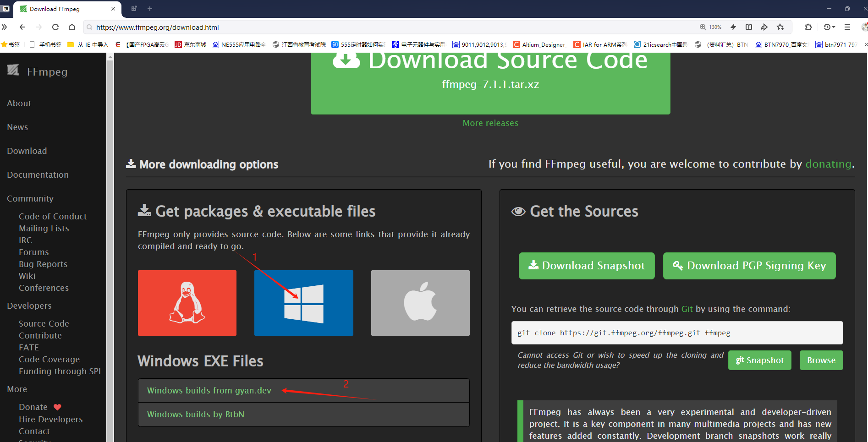Open the News sidebar item
The height and width of the screenshot is (442, 868).
pos(17,127)
